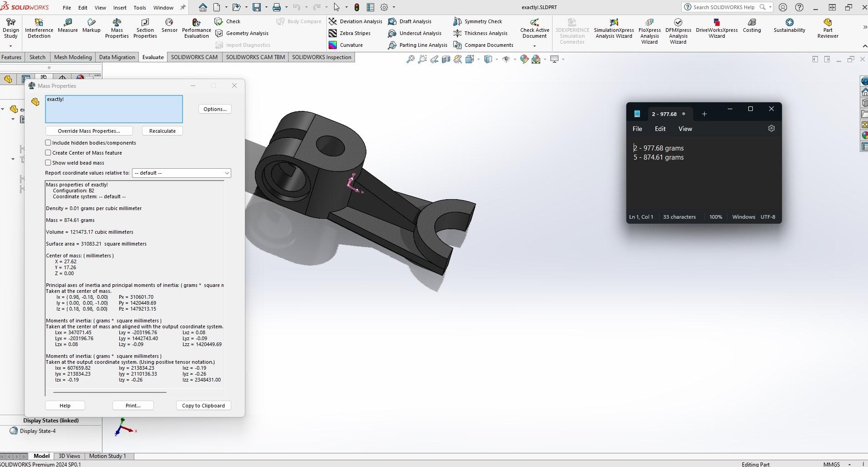Open the Insert menu
The width and height of the screenshot is (868, 467).
(x=120, y=8)
